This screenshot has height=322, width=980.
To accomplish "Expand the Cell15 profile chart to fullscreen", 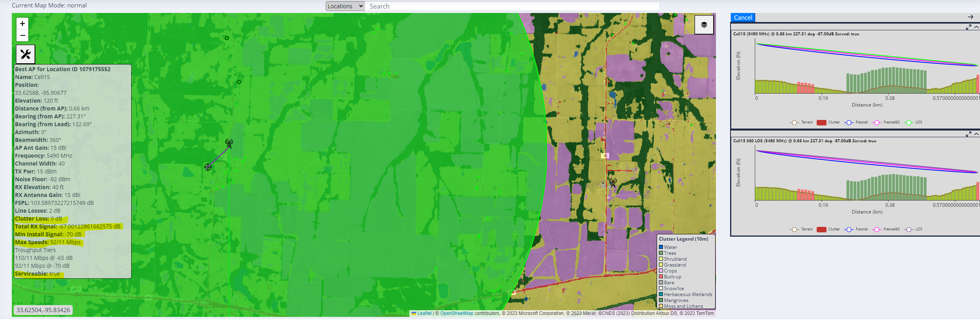I will 968,27.
